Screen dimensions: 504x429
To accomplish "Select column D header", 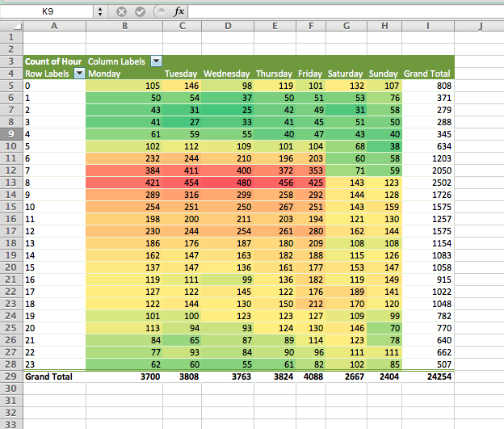I will pos(228,26).
